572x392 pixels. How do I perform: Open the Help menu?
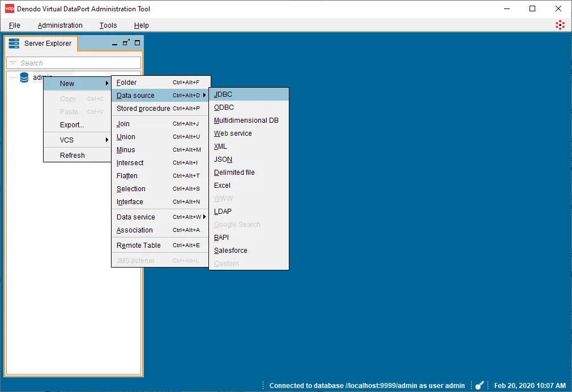[x=141, y=25]
